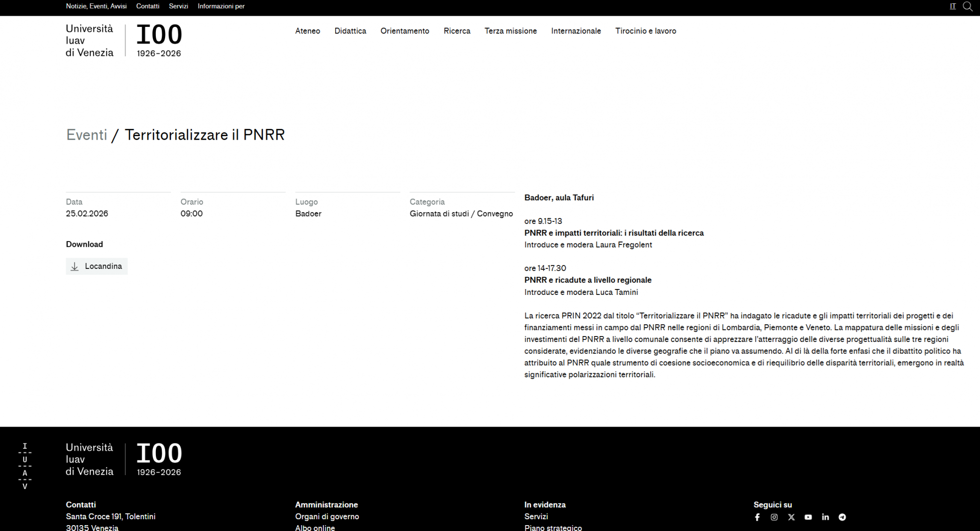Open the Didattica menu item

pos(350,31)
